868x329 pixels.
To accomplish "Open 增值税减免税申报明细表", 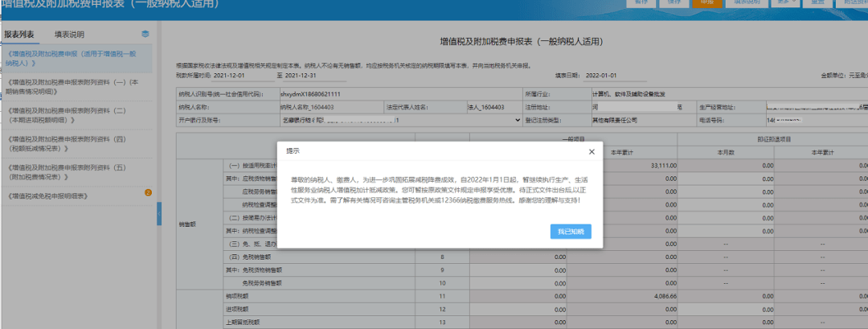I will point(76,195).
